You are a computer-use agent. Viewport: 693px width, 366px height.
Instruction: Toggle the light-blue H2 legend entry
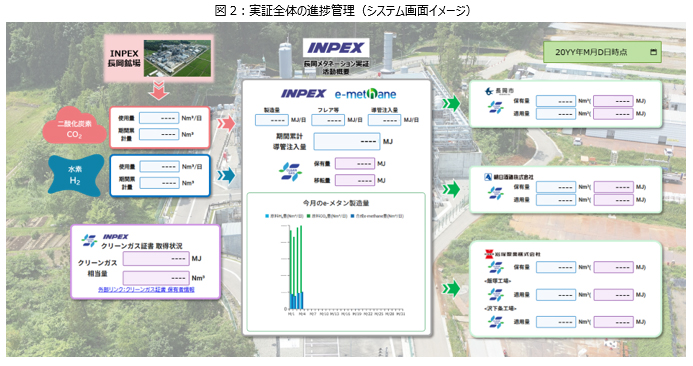click(x=284, y=216)
